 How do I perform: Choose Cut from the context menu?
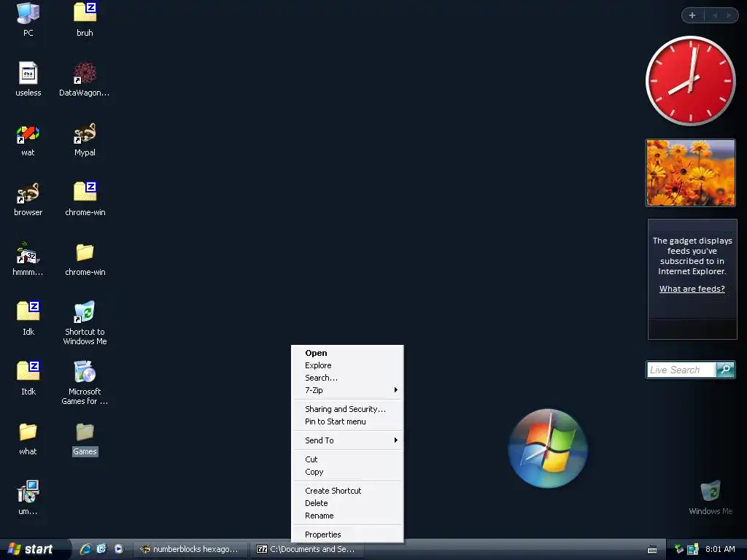point(347,459)
